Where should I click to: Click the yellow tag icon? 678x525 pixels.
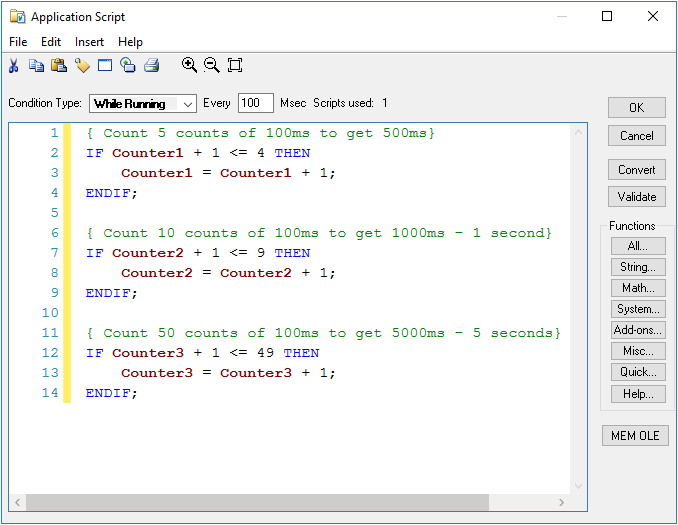pos(82,66)
